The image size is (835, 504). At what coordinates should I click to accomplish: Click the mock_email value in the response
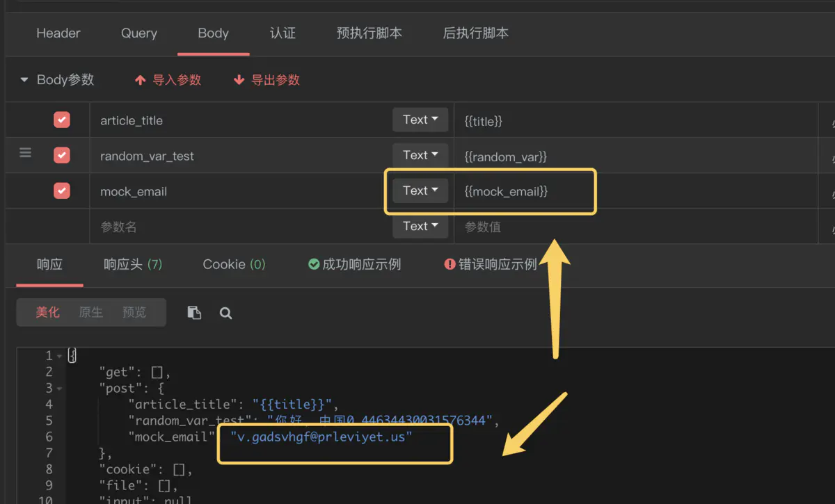(x=321, y=437)
